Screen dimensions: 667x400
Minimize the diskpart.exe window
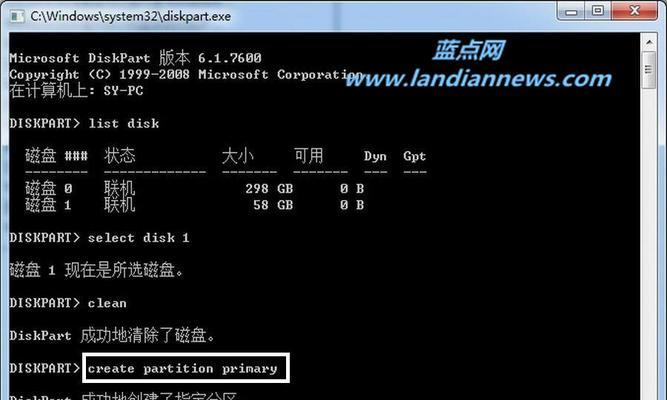(x=571, y=11)
